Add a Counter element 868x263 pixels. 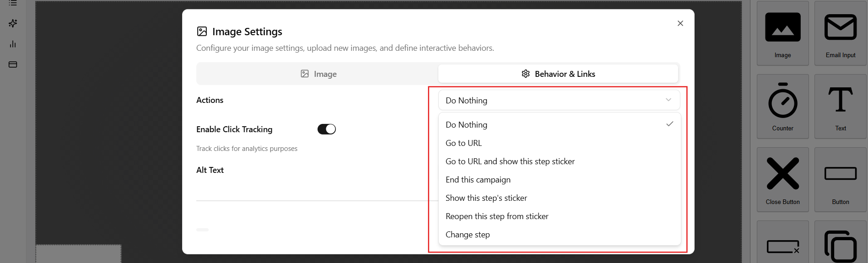pyautogui.click(x=782, y=107)
